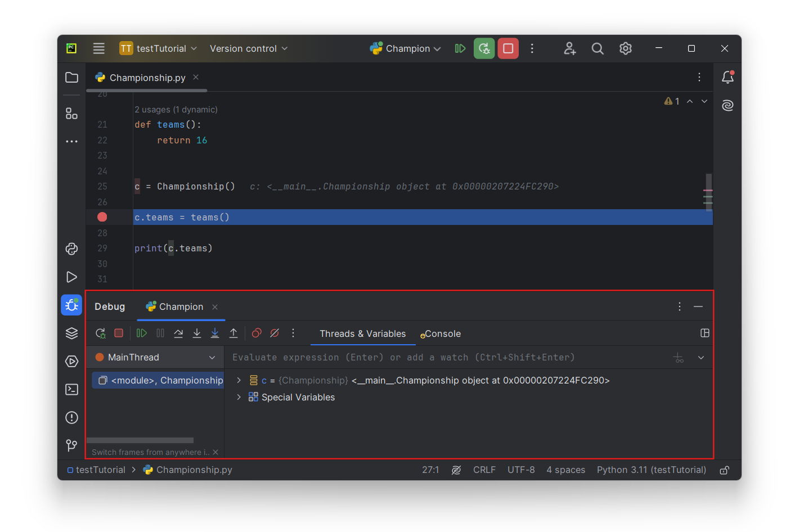This screenshot has width=795, height=532.
Task: Open Python Packages tool window
Action: click(x=71, y=333)
